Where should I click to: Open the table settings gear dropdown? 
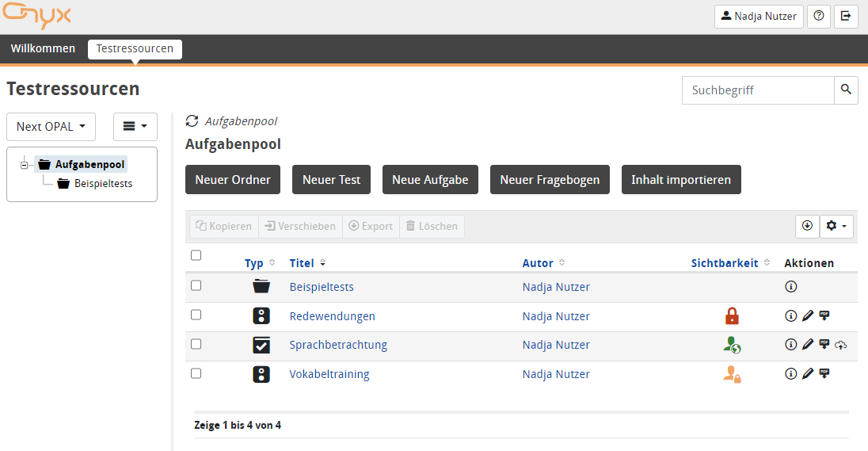point(836,226)
